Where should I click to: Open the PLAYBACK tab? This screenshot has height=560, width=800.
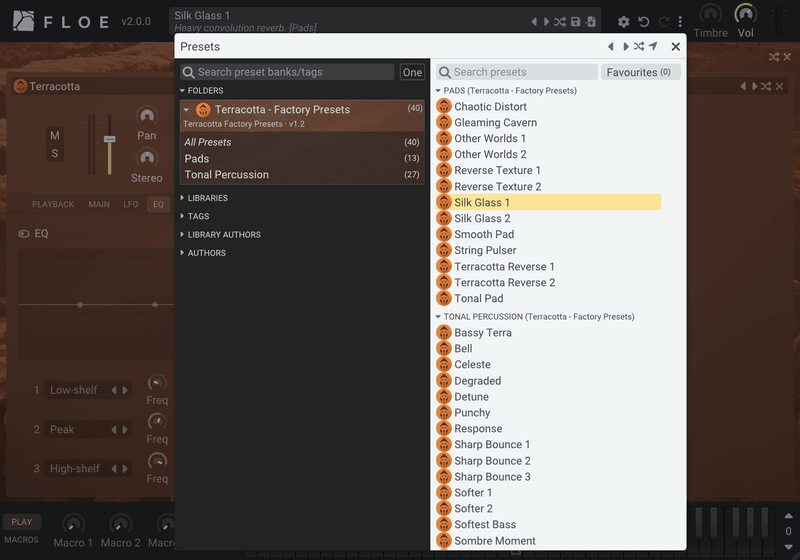53,204
